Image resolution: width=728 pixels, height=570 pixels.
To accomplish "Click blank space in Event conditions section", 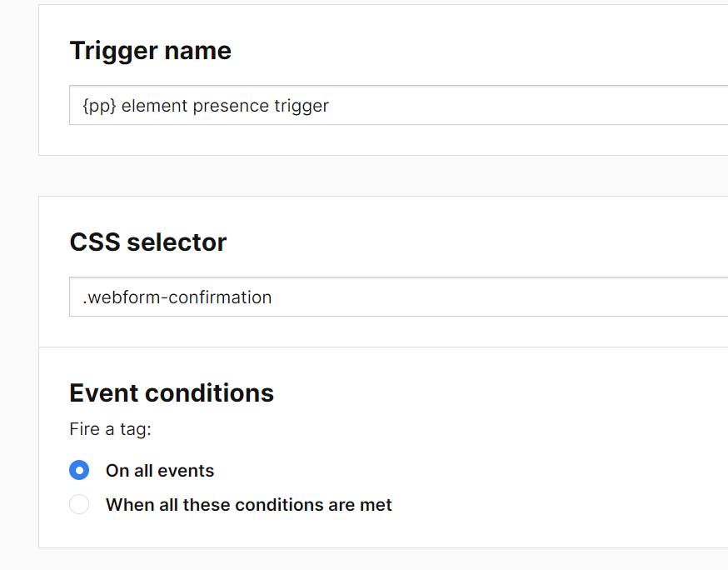I will click(541, 450).
